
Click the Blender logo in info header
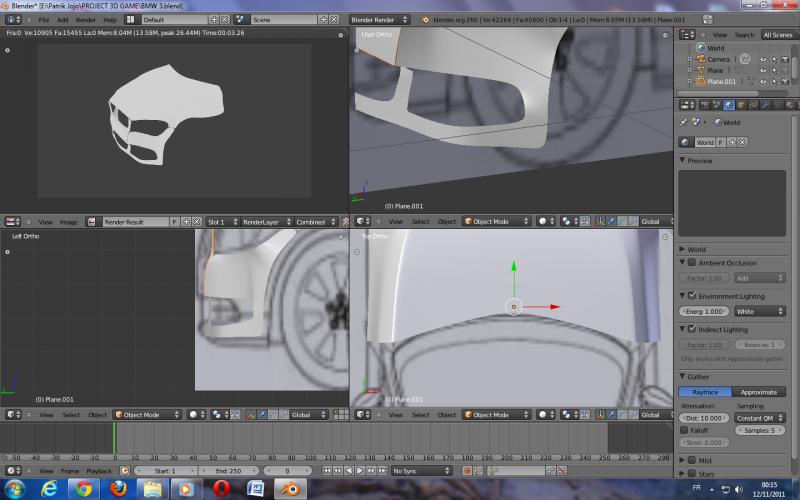pyautogui.click(x=425, y=19)
